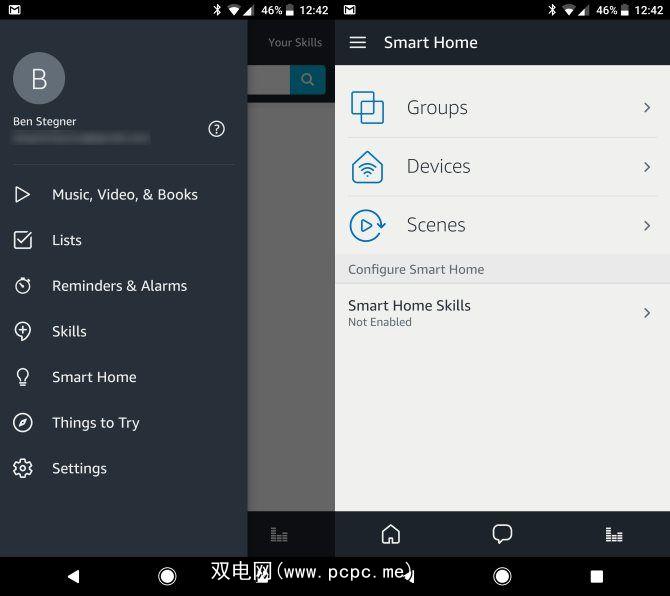Tap the checkbox icon beside Lists
The width and height of the screenshot is (670, 596).
[x=23, y=240]
